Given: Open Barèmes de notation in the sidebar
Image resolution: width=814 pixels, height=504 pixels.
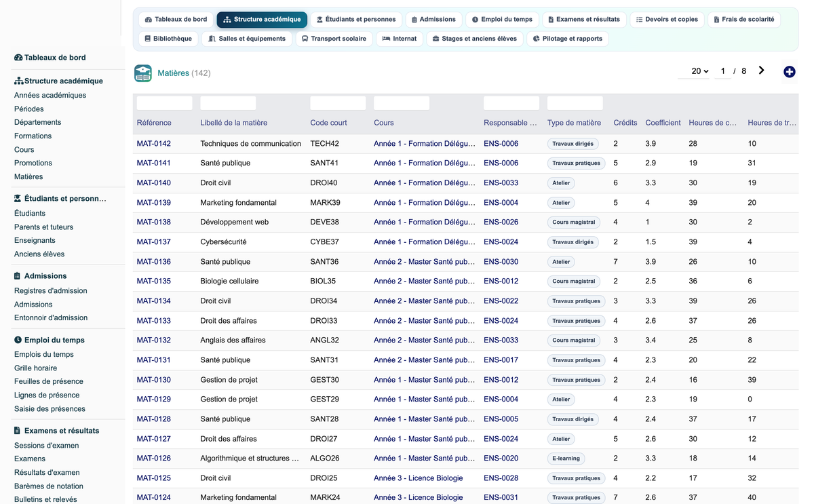Looking at the screenshot, I should (49, 486).
